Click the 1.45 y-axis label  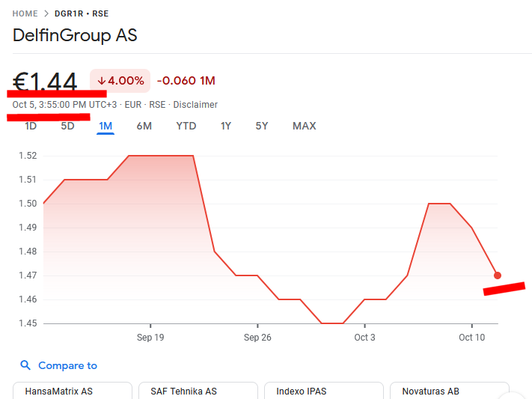coord(28,323)
